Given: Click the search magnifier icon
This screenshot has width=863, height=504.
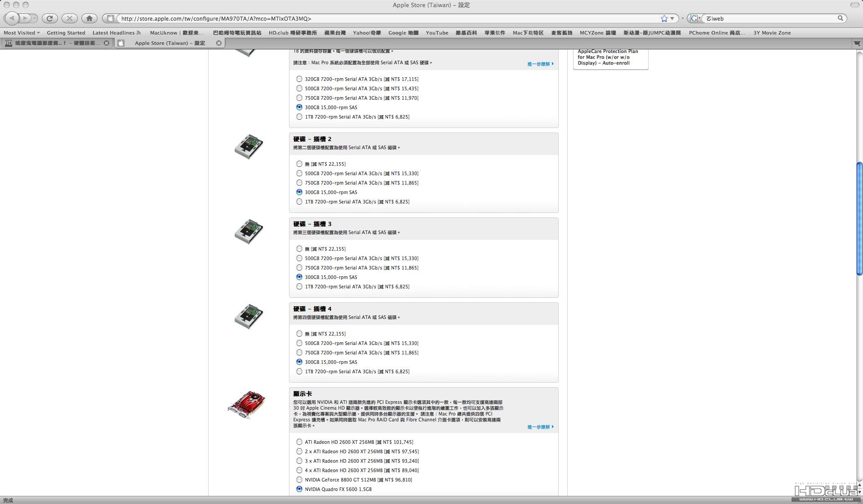Looking at the screenshot, I should [840, 18].
